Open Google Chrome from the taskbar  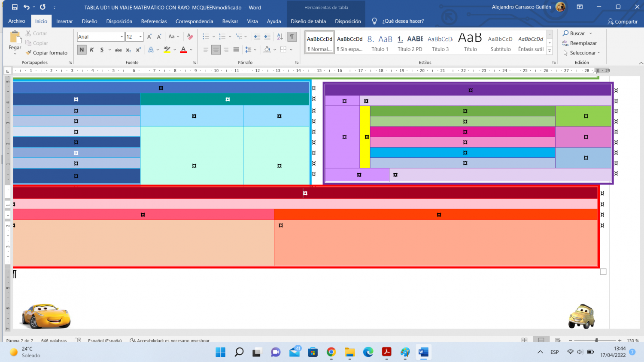tap(331, 352)
